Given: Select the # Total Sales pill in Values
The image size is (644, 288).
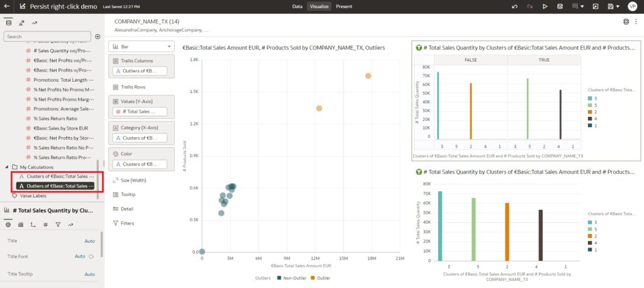Looking at the screenshot, I should [140, 111].
